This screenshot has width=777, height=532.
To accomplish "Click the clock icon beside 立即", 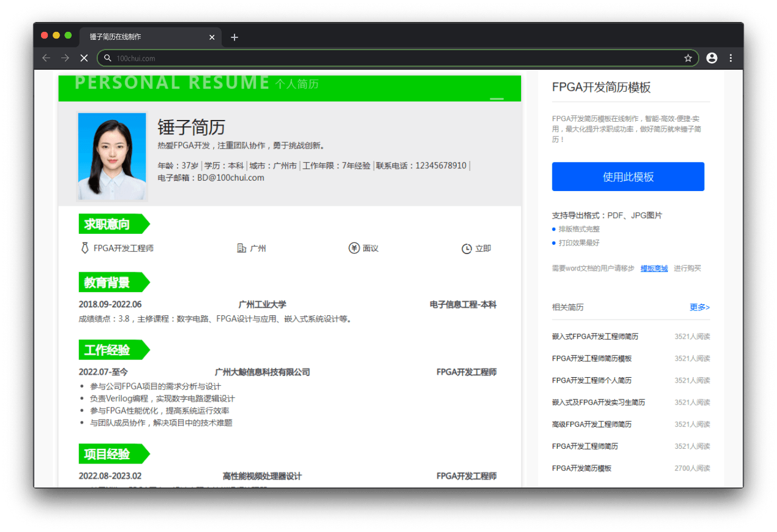I will (467, 249).
